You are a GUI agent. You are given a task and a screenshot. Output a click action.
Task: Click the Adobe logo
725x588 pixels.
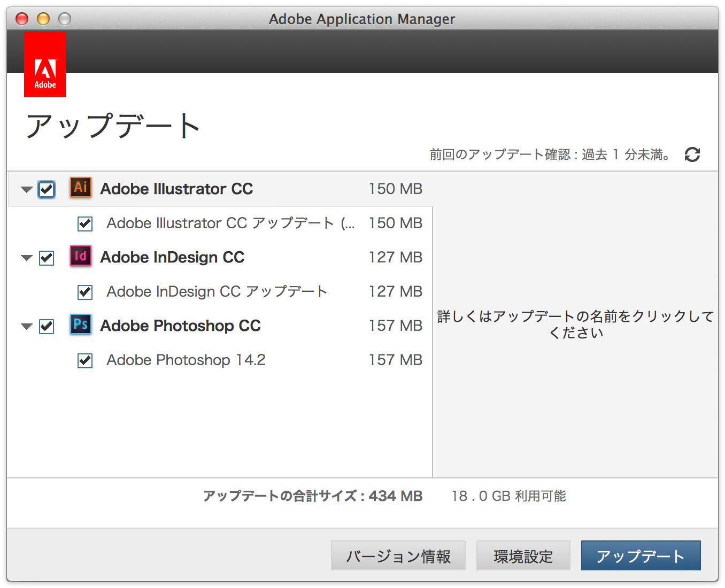(45, 64)
